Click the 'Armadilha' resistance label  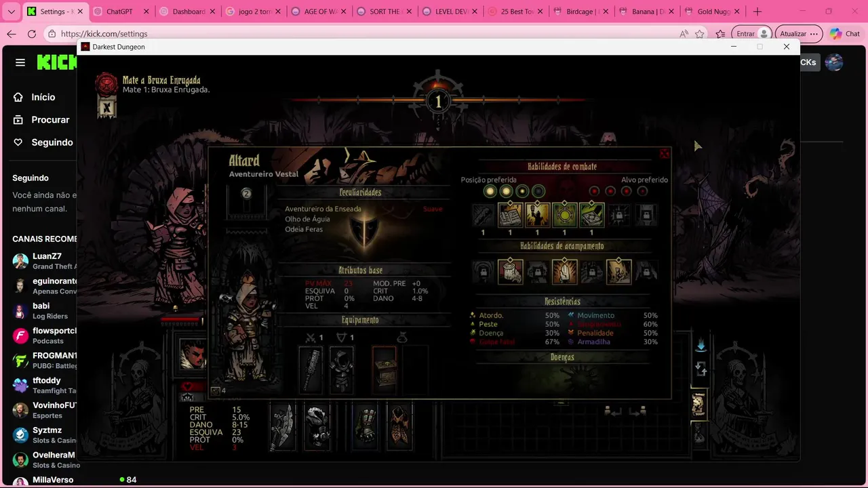tap(593, 342)
